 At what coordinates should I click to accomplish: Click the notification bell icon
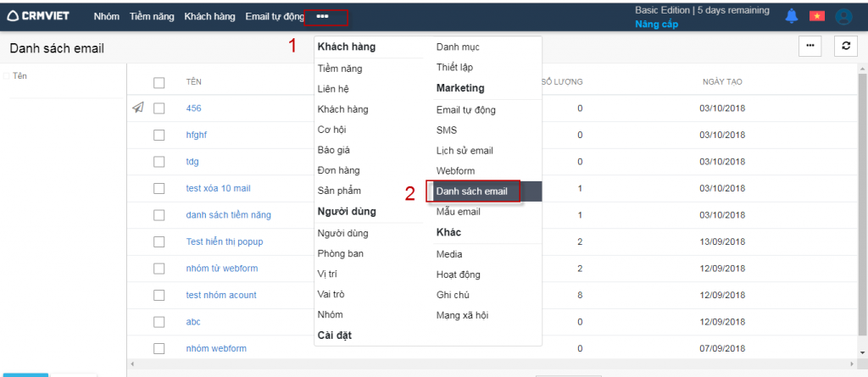(x=792, y=16)
